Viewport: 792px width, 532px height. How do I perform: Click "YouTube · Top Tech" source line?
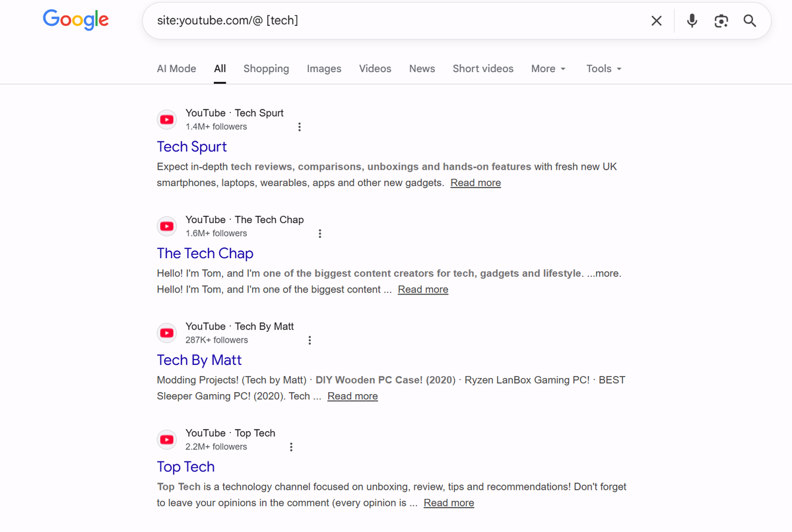(230, 433)
